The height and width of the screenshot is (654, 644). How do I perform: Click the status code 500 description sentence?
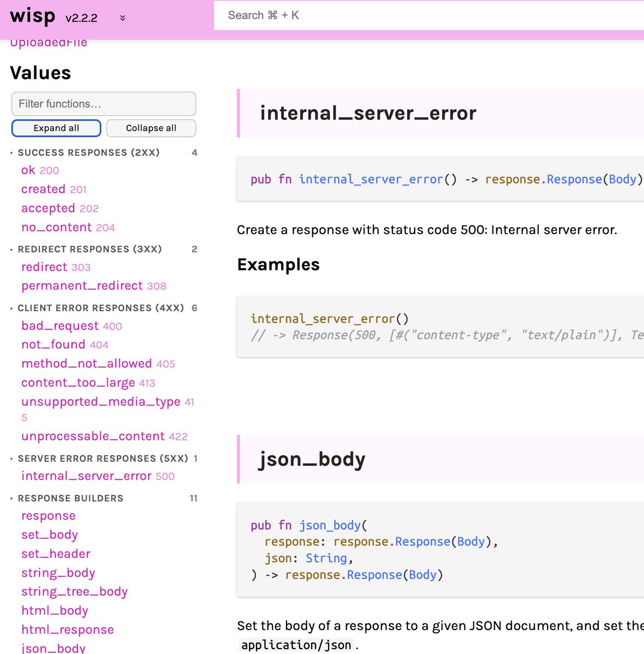coord(427,230)
